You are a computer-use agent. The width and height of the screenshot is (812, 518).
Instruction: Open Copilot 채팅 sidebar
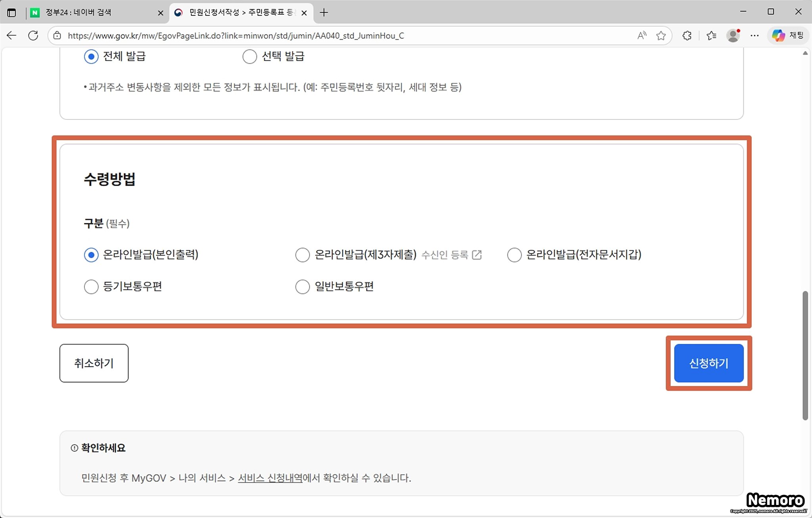click(x=787, y=36)
